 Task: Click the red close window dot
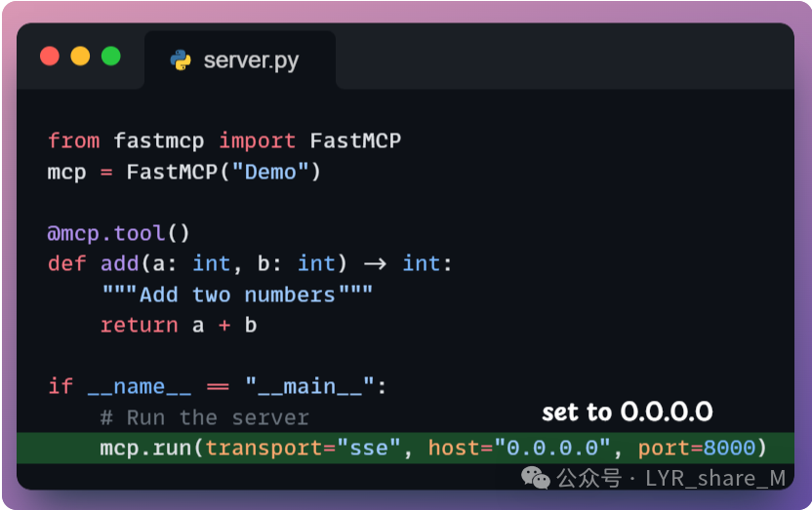[x=50, y=56]
